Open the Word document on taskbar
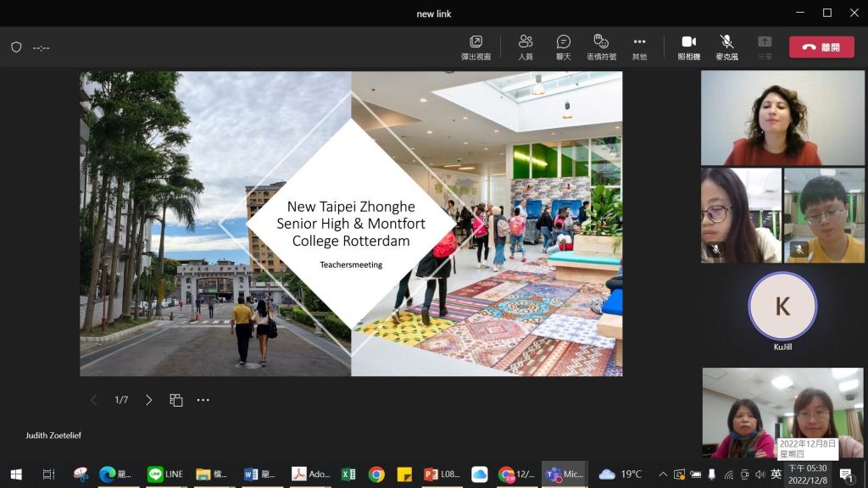 [260, 474]
